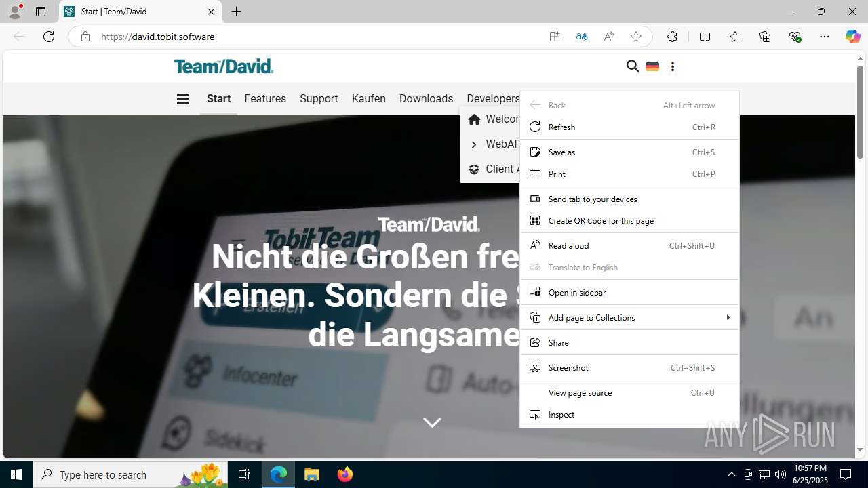868x488 pixels.
Task: Click the Client API submenu entry
Action: click(x=490, y=169)
